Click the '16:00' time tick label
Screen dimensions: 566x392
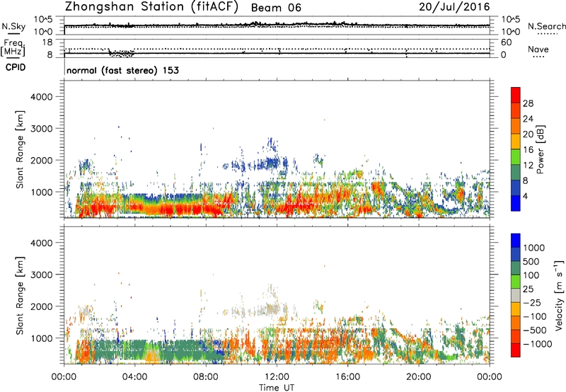(x=347, y=377)
